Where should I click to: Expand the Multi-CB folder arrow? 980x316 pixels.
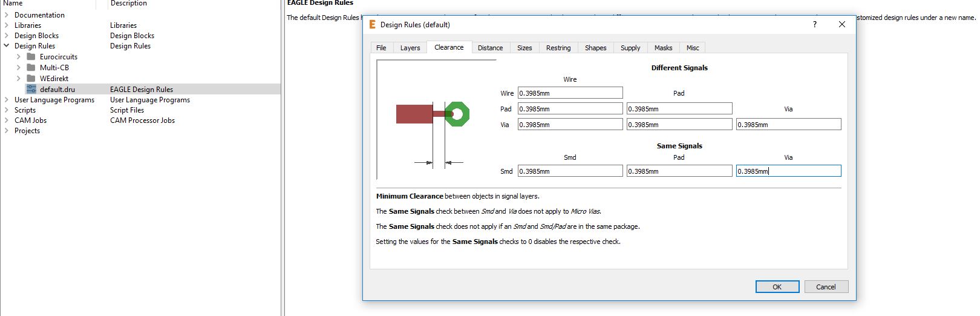pyautogui.click(x=18, y=67)
